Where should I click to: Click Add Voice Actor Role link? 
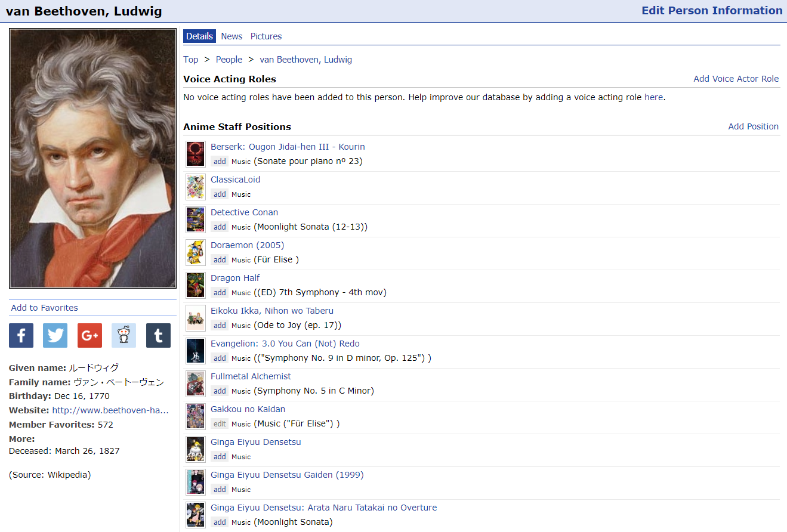[736, 79]
